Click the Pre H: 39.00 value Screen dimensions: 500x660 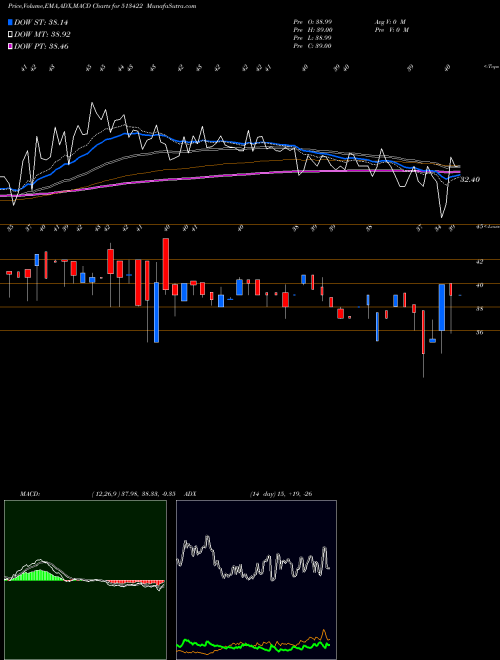coord(313,29)
